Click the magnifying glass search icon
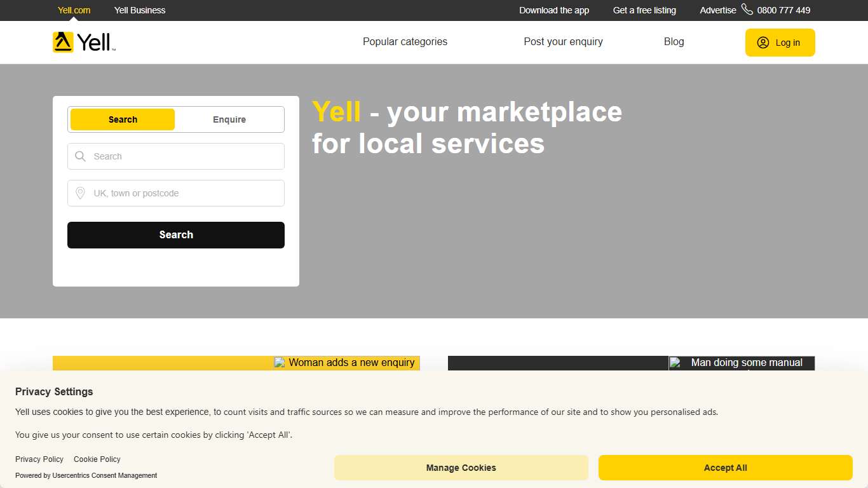This screenshot has height=488, width=868. pos(80,156)
